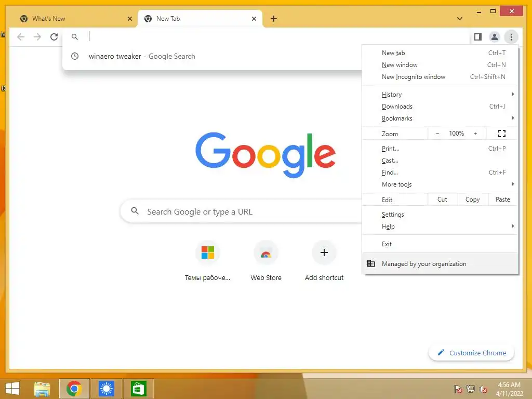The image size is (532, 399).
Task: Open the Темы рабоче... shortcut tile
Action: coord(208,261)
